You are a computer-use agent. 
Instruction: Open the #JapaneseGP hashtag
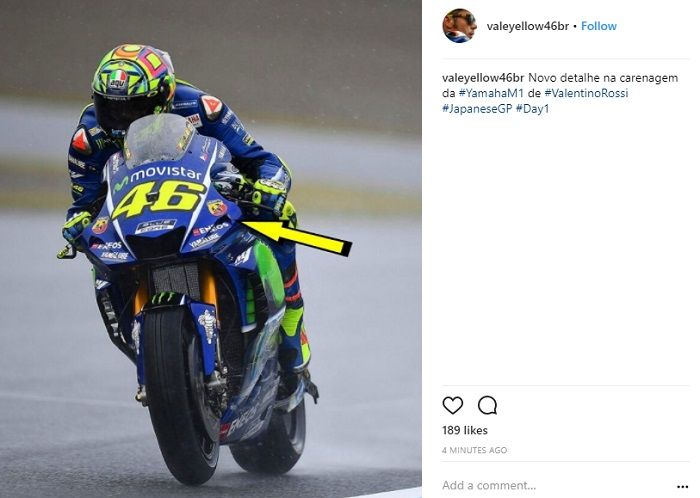tap(477, 109)
